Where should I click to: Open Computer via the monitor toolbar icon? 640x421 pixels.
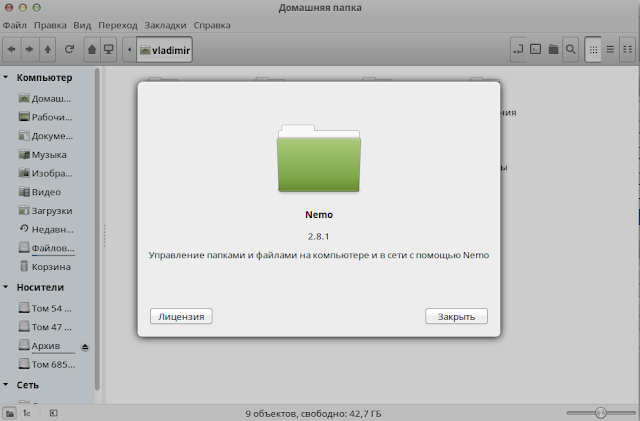click(109, 49)
